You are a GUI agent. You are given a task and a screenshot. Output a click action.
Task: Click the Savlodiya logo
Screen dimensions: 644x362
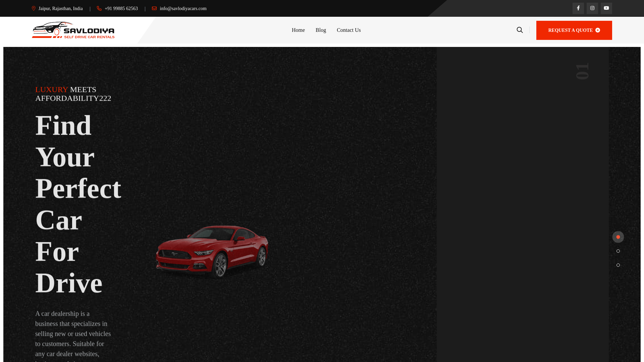point(73,30)
